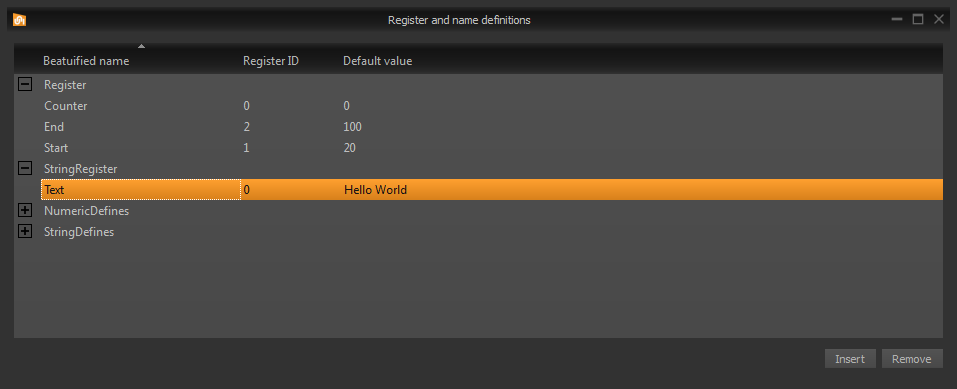957x389 pixels.
Task: Click the Remove button
Action: [x=912, y=358]
